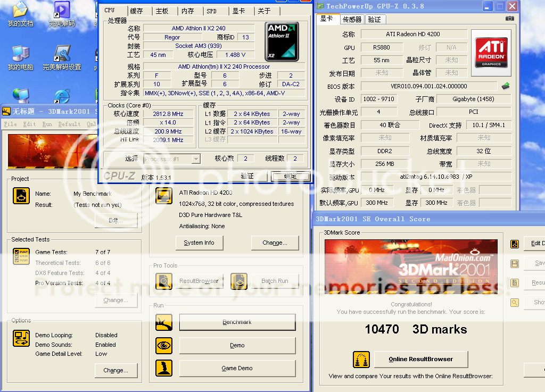Click the 3DMark2001 flame banner image
545x392 pixels.
[x=53, y=151]
